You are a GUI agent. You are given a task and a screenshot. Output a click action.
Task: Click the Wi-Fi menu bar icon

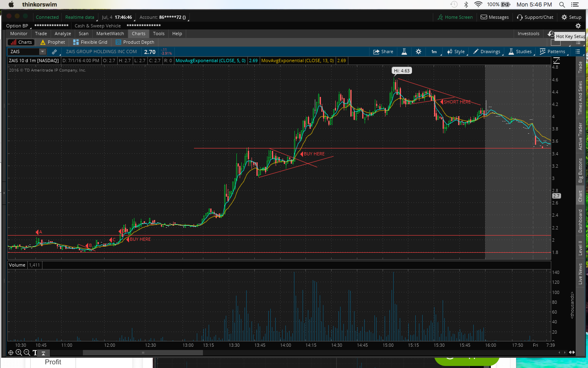pos(478,4)
